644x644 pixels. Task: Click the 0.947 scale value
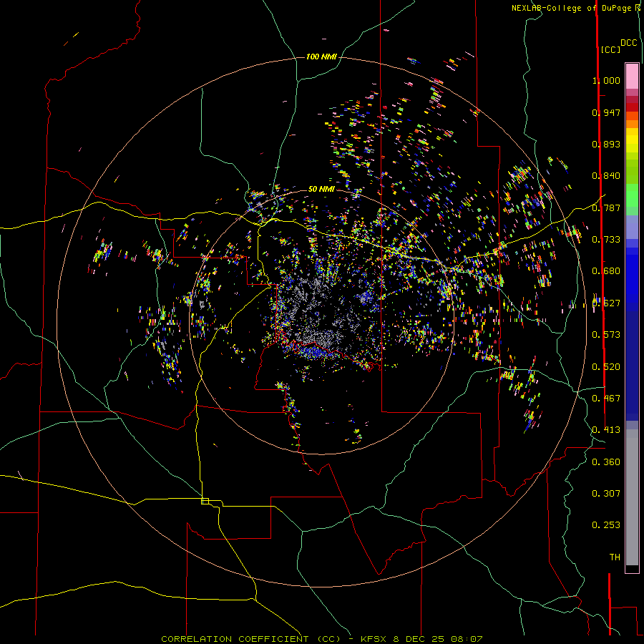(606, 112)
